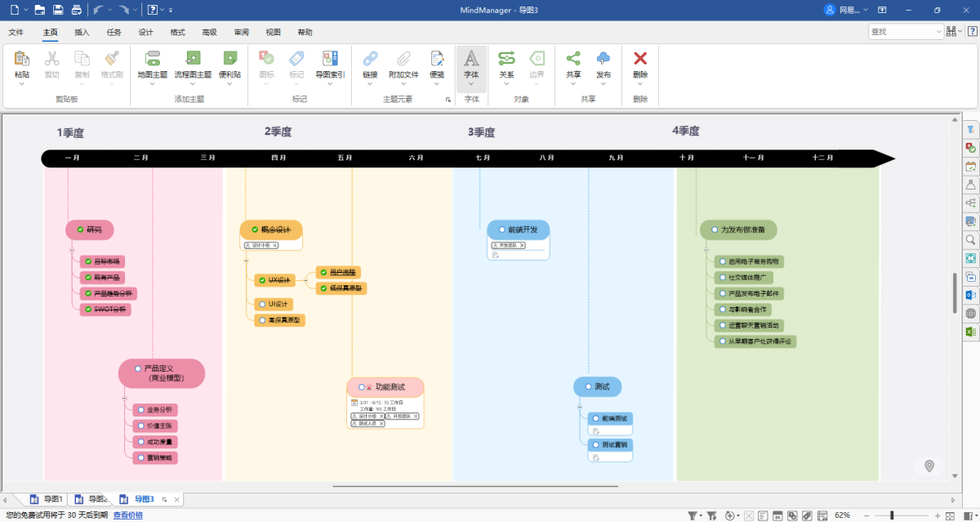Open the 查找 search combo box dropdown
980x522 pixels.
click(x=938, y=32)
